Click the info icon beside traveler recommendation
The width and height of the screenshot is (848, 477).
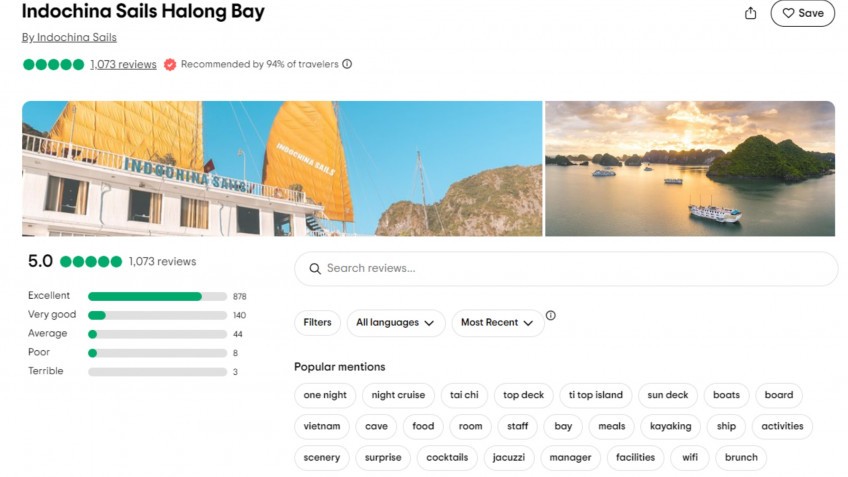coord(347,64)
